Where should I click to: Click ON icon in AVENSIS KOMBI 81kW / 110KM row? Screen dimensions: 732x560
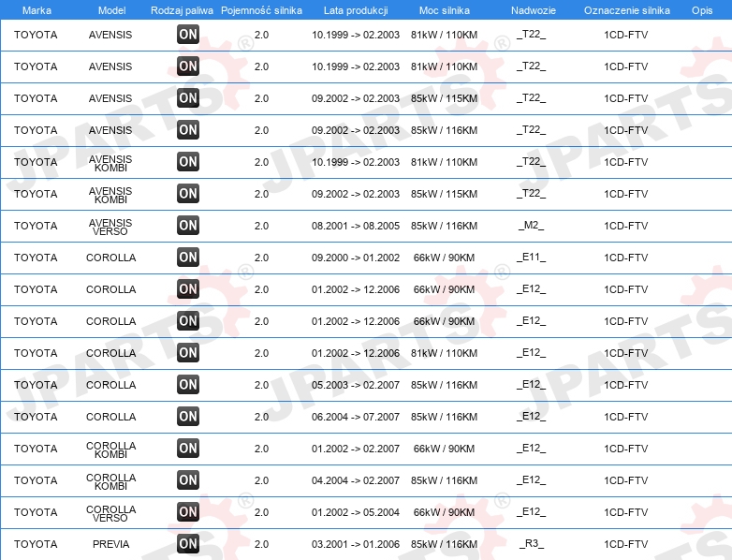188,162
